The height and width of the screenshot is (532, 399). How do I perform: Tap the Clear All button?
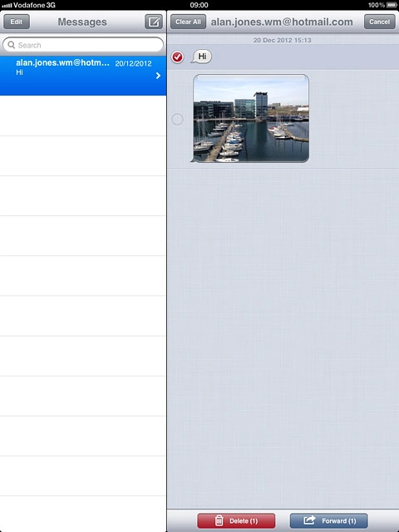tap(188, 22)
